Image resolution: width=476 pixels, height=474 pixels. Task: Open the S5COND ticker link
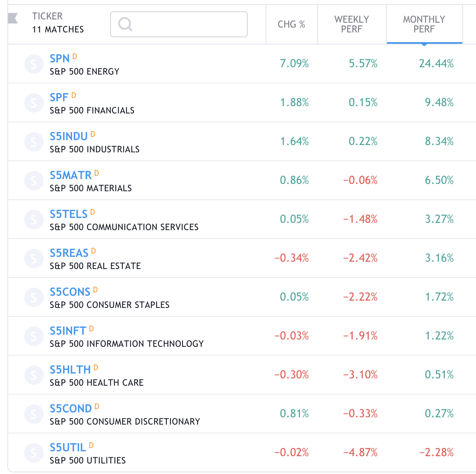pyautogui.click(x=70, y=409)
